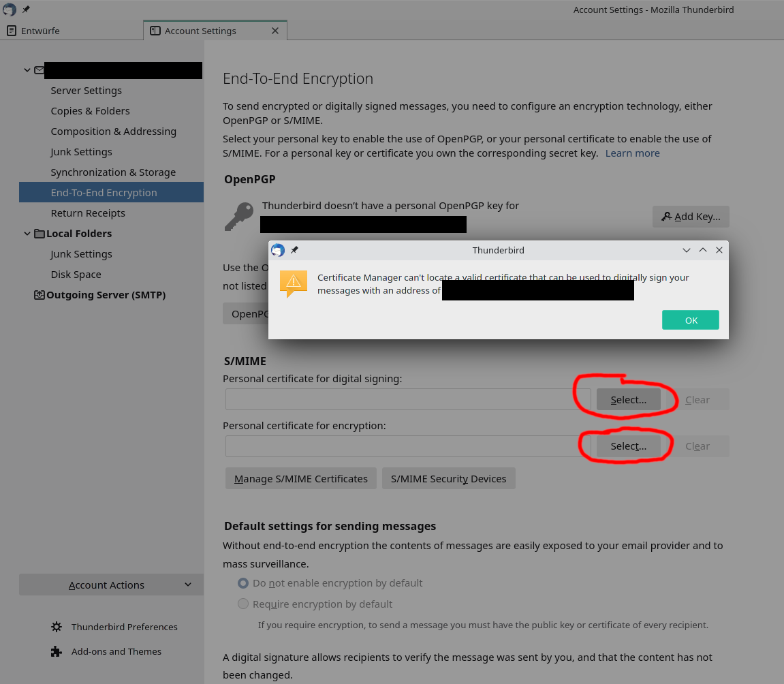Select Do not enable encryption by default
784x684 pixels.
[x=243, y=583]
